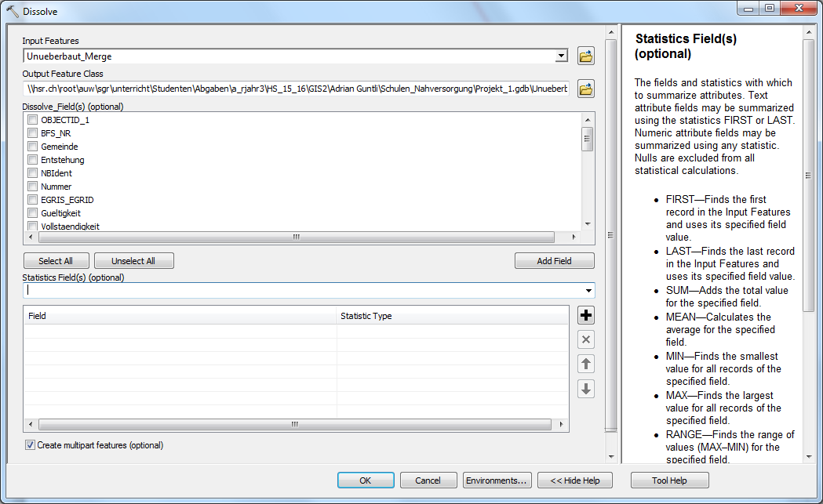The image size is (823, 504).
Task: Check the Gemeinde dissolve field
Action: (33, 147)
